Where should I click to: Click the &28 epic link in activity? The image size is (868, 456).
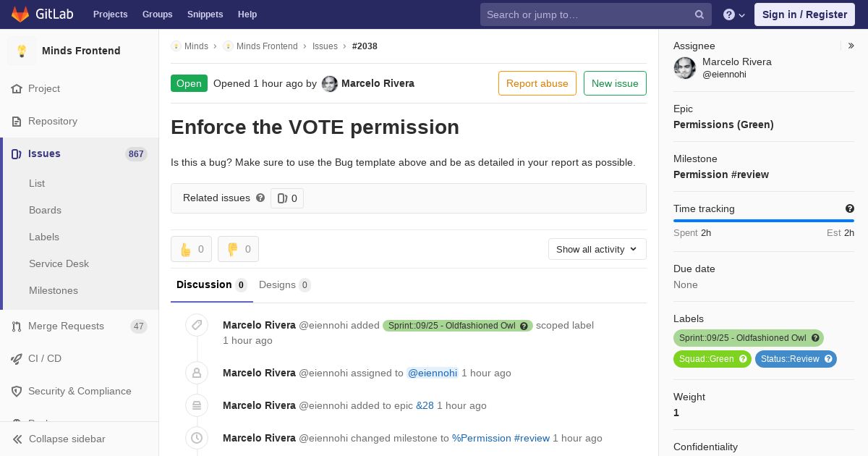point(425,405)
